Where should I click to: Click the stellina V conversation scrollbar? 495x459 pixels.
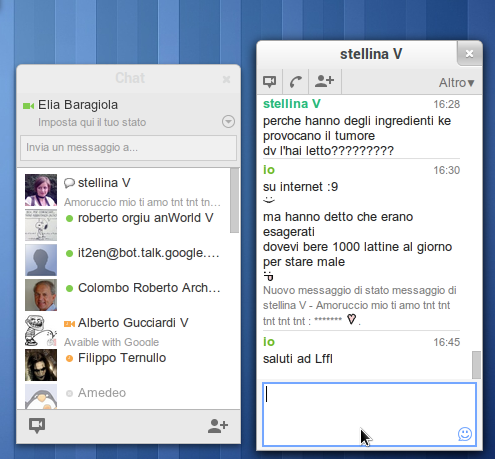coord(476,365)
